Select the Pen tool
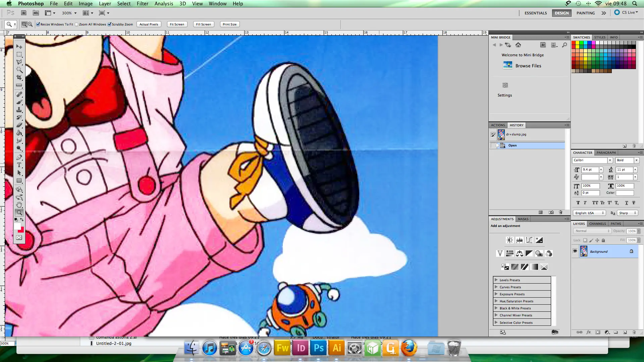Image resolution: width=644 pixels, height=362 pixels. click(19, 157)
